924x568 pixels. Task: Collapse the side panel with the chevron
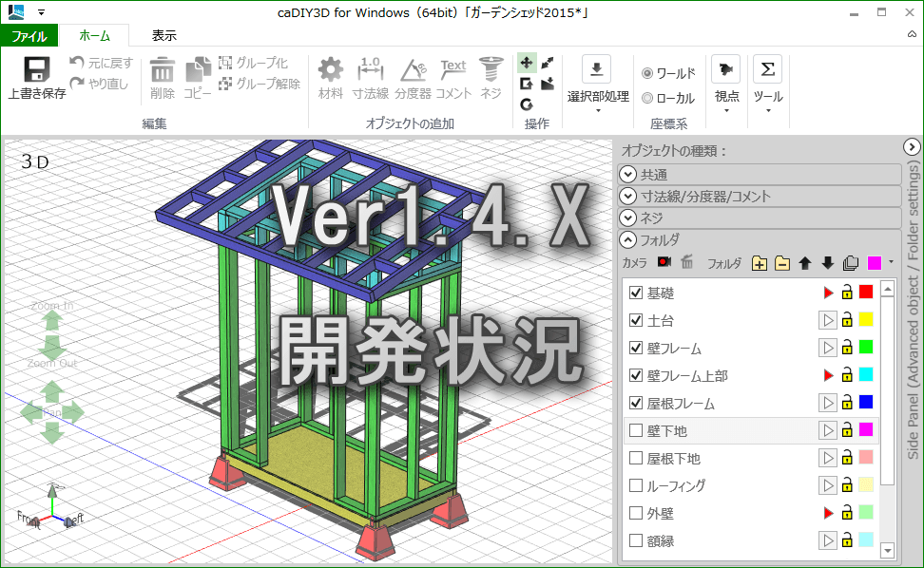(911, 146)
